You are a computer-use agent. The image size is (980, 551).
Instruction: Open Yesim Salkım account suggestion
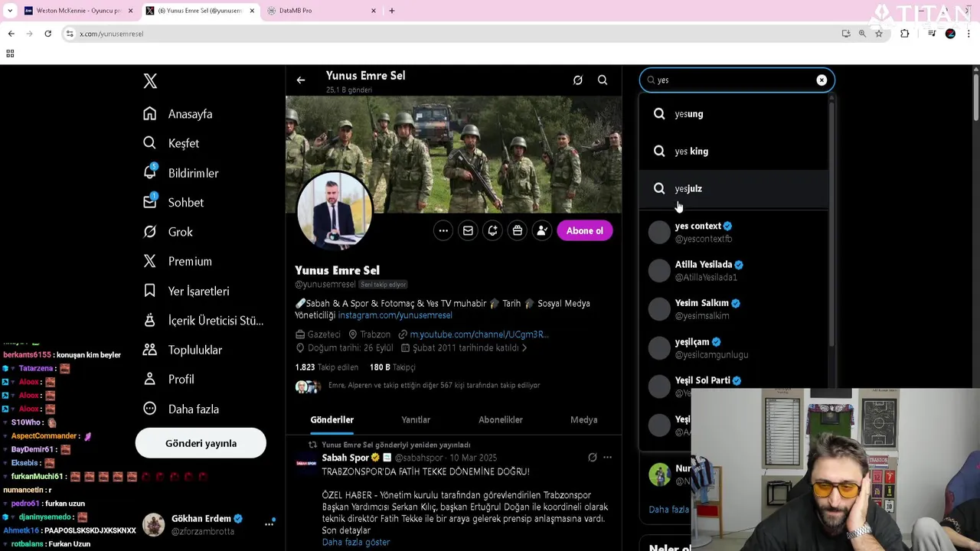pos(734,309)
